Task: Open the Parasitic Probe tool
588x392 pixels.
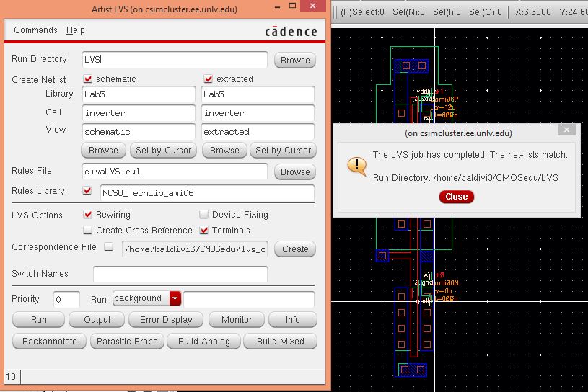Action: point(127,342)
